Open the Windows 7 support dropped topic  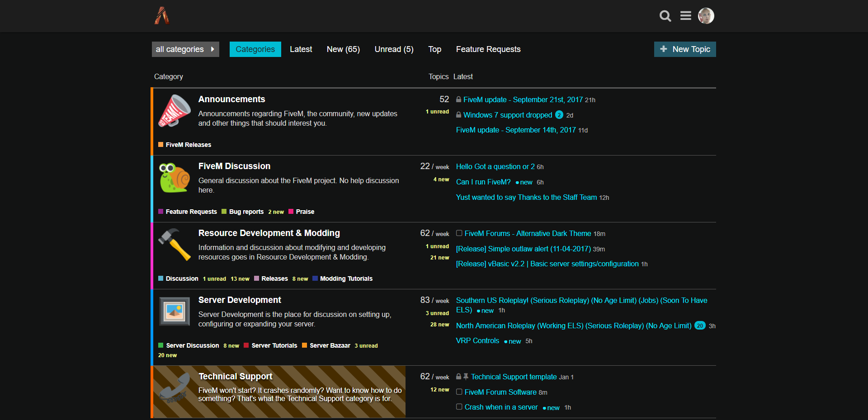pos(508,115)
